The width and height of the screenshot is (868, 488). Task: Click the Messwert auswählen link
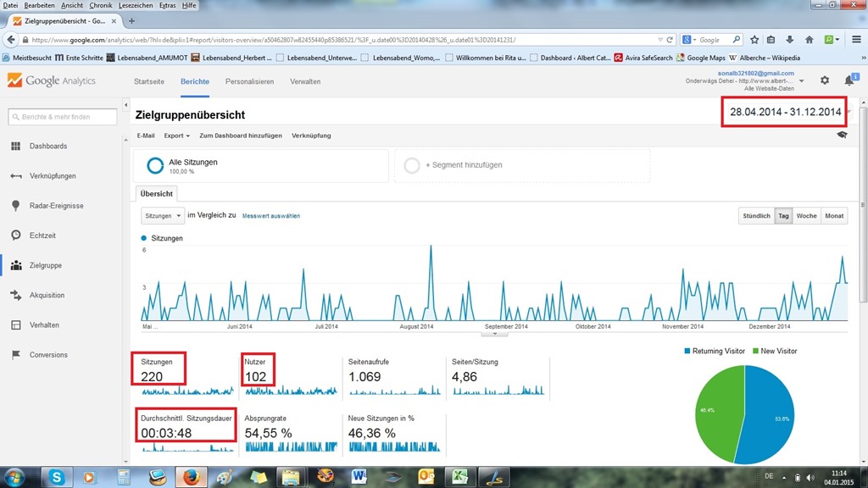pyautogui.click(x=270, y=216)
